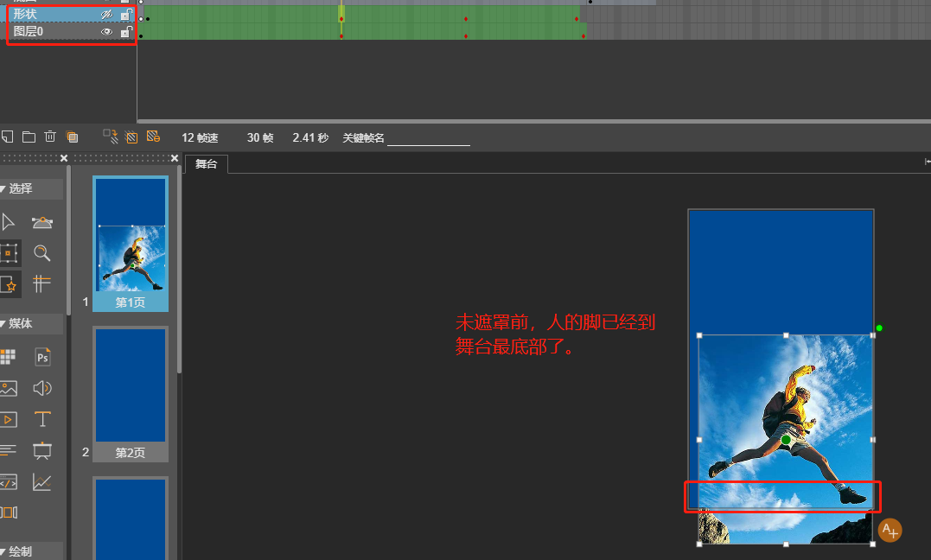Click the image media icon
Viewport: 931px width, 560px height.
click(9, 388)
